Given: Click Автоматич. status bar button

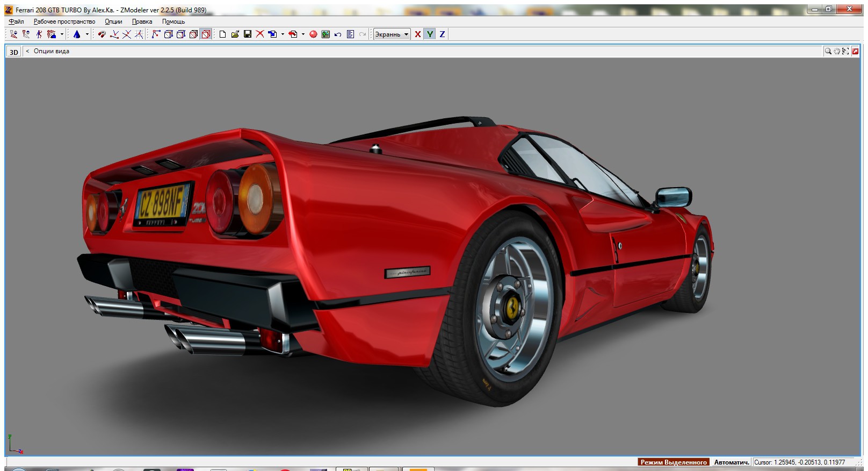Looking at the screenshot, I should coord(731,462).
